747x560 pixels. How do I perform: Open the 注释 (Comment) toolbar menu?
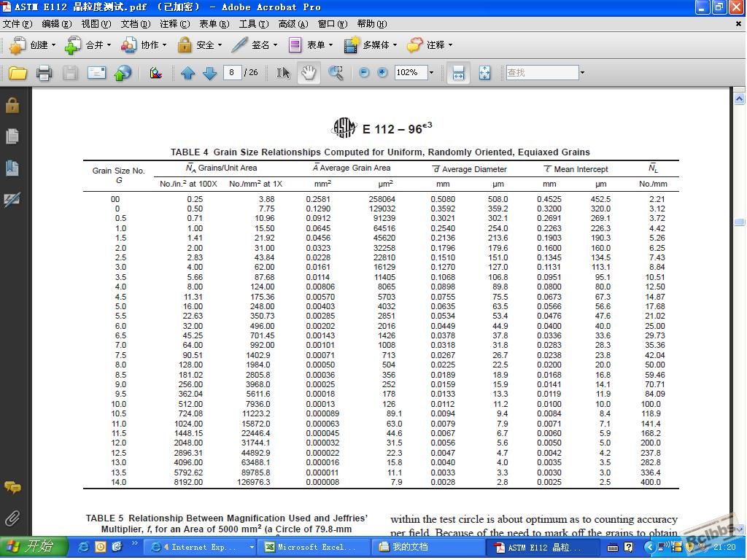(x=430, y=44)
